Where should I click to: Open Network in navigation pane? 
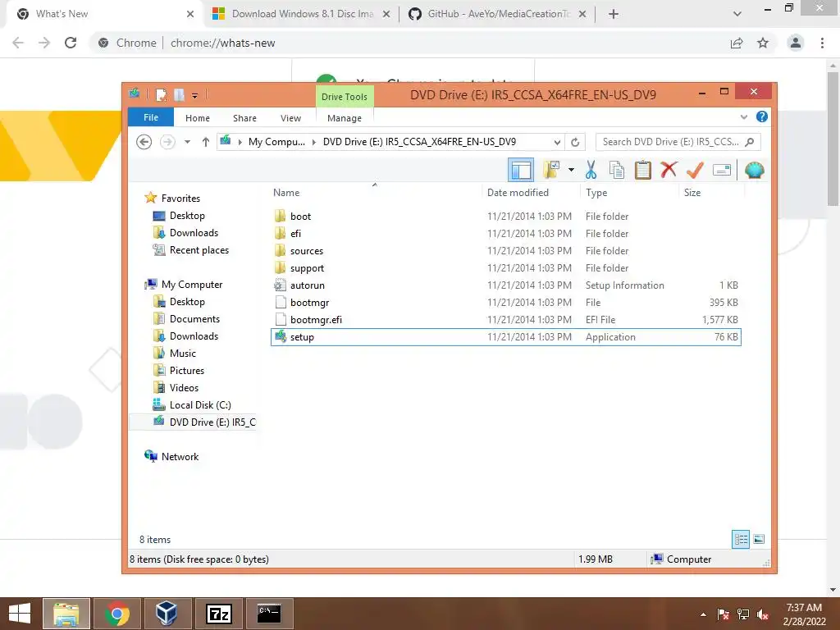click(180, 456)
